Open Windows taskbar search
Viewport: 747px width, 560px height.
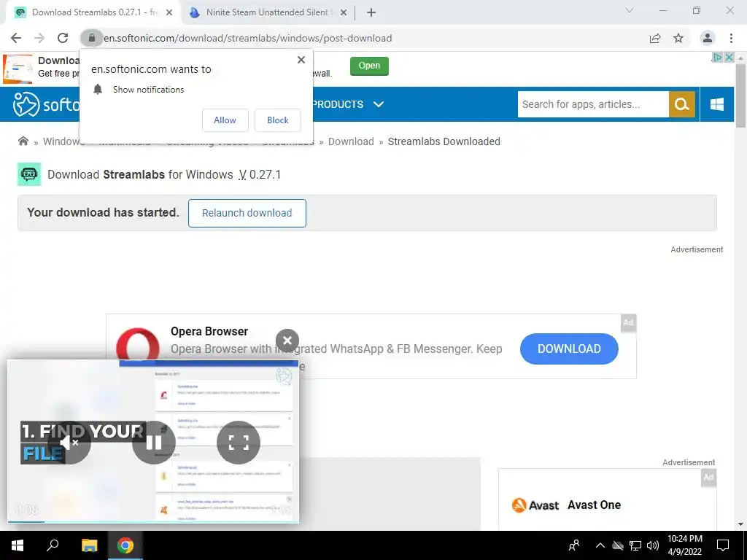click(53, 545)
